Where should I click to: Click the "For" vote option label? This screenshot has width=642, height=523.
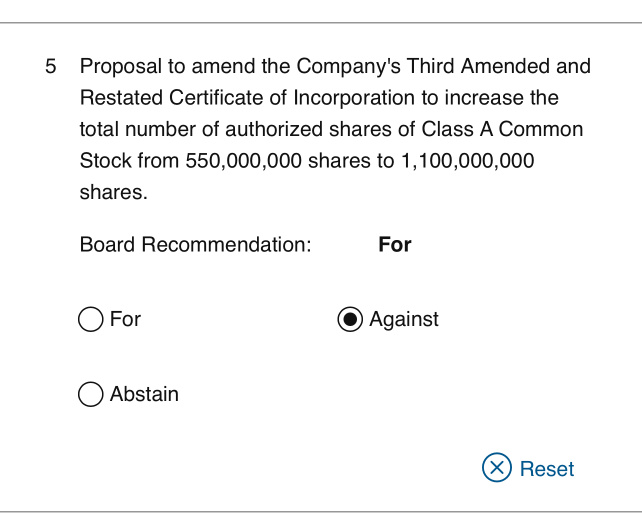point(125,320)
